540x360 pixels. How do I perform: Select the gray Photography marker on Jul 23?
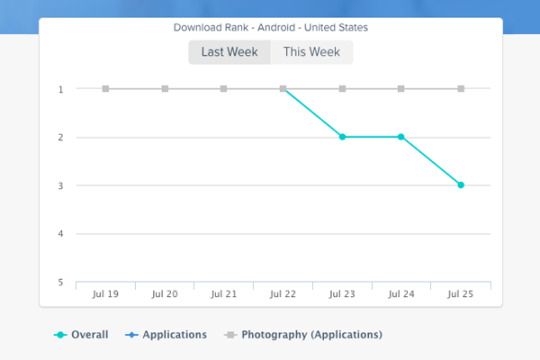342,89
